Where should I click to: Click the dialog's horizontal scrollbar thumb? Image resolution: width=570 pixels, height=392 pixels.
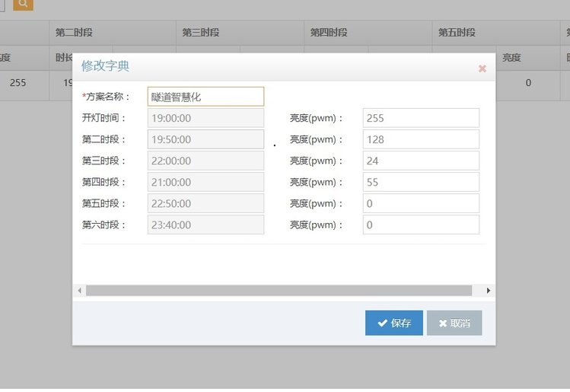279,291
